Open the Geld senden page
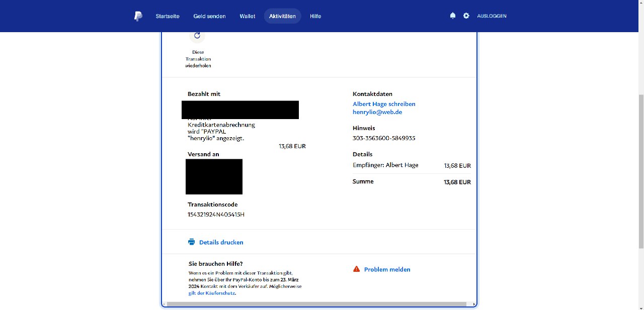The width and height of the screenshot is (644, 310). pyautogui.click(x=209, y=16)
